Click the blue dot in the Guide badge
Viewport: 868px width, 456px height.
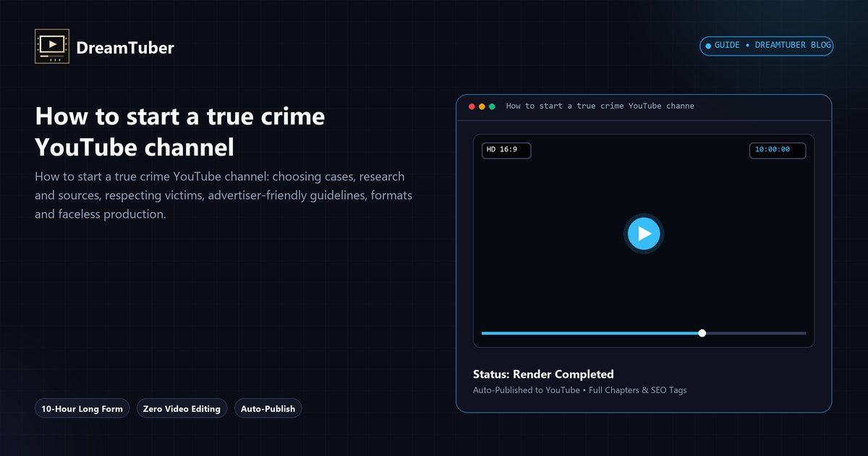click(x=708, y=46)
